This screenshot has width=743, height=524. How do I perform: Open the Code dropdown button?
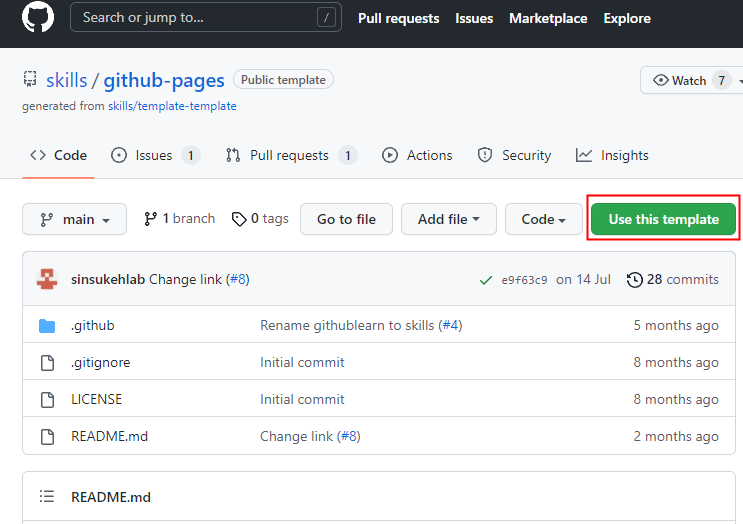pos(543,219)
